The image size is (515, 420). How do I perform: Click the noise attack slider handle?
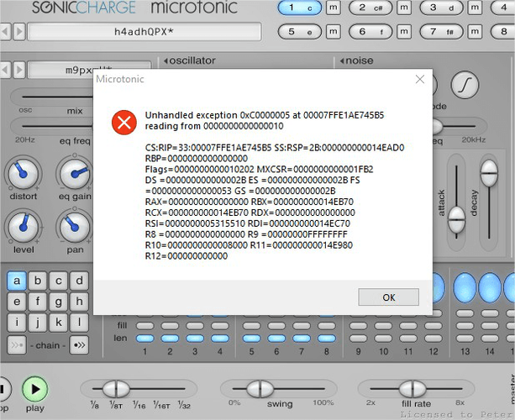pyautogui.click(x=456, y=219)
